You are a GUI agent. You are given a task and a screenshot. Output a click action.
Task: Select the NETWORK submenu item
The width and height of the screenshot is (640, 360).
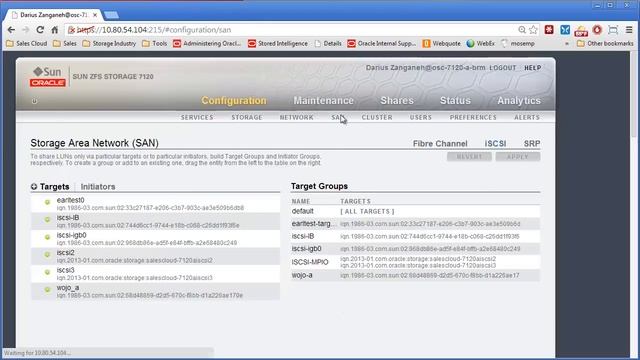296,117
